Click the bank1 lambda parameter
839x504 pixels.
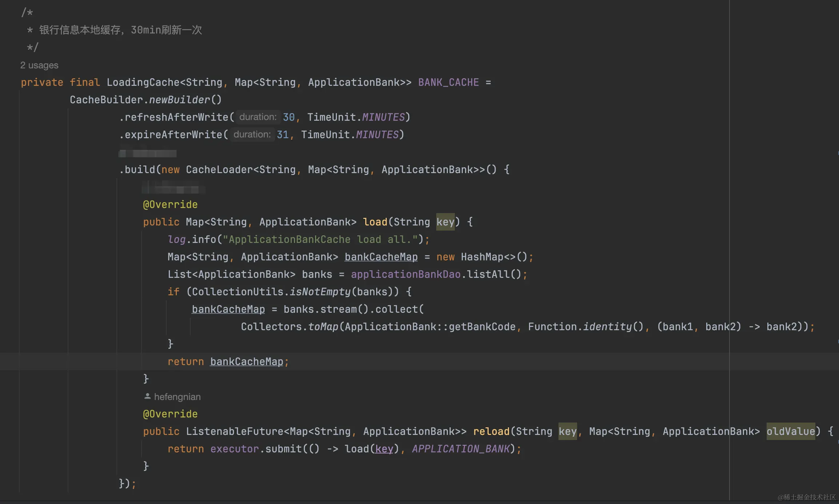point(678,327)
